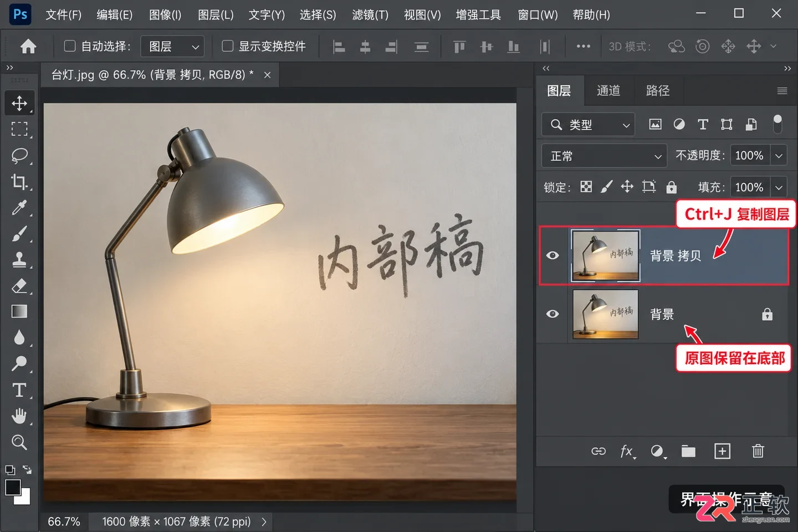The height and width of the screenshot is (532, 798).
Task: Toggle lock transparent pixels
Action: [586, 187]
